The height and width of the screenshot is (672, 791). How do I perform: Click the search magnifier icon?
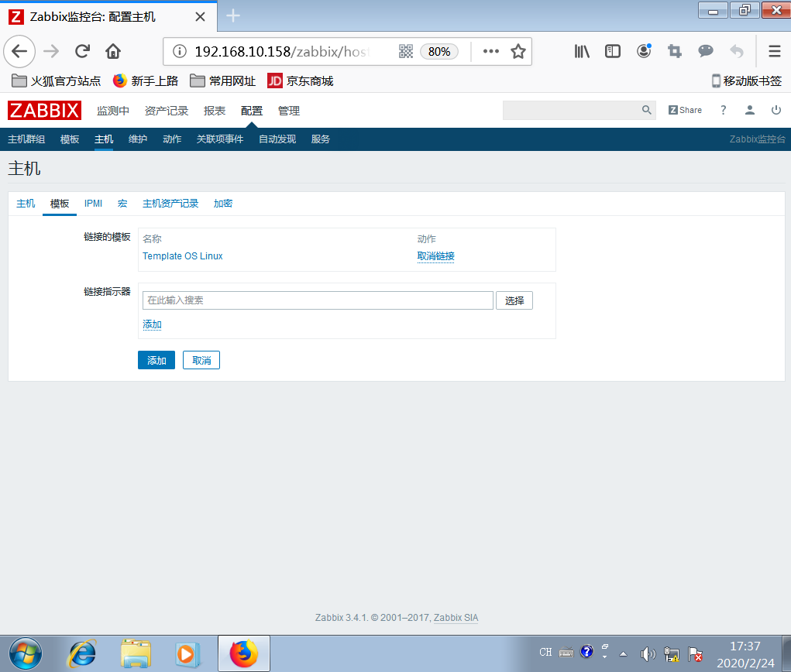(x=647, y=110)
